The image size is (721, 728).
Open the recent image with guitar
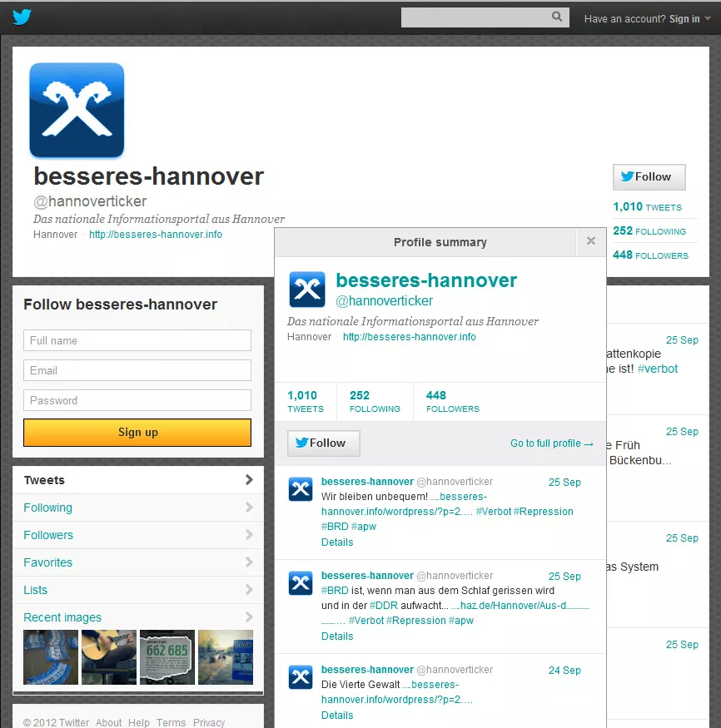click(x=109, y=657)
